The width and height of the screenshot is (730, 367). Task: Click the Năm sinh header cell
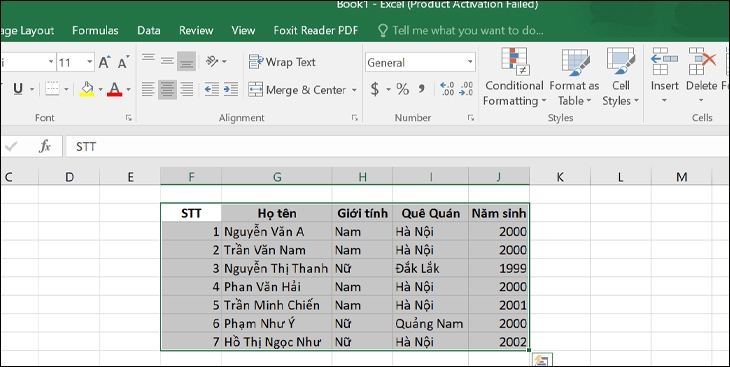point(499,213)
